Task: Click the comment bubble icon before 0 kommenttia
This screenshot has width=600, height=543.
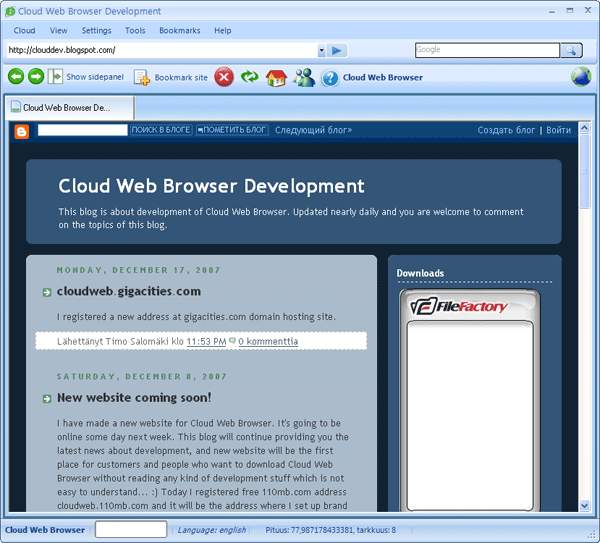Action: pos(232,340)
